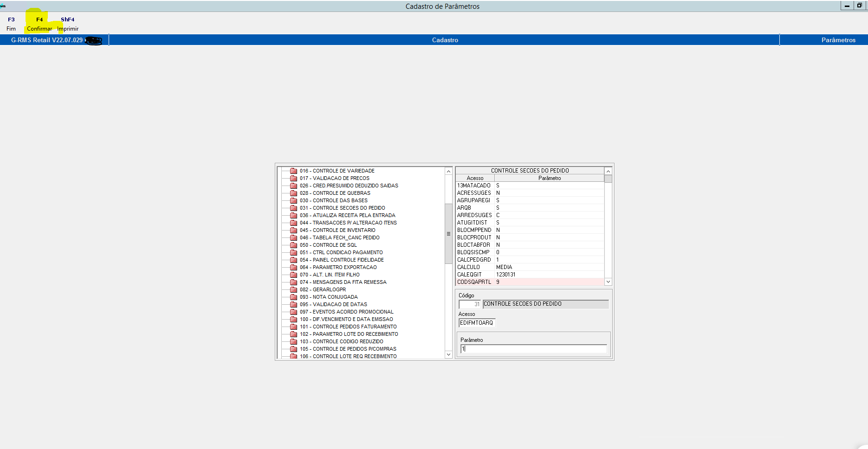Click folder icon of 030 - CONTROLE DAS BASES
This screenshot has width=868, height=449.
[x=293, y=200]
